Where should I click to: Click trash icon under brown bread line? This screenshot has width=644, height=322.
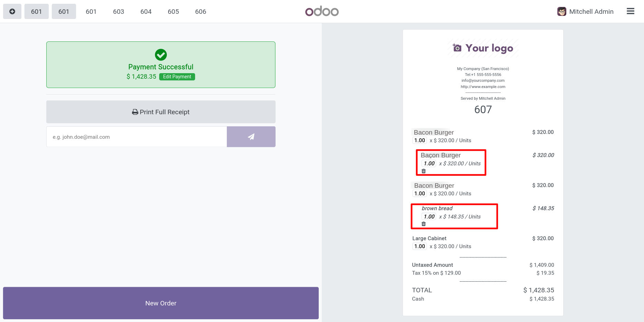[x=424, y=224]
